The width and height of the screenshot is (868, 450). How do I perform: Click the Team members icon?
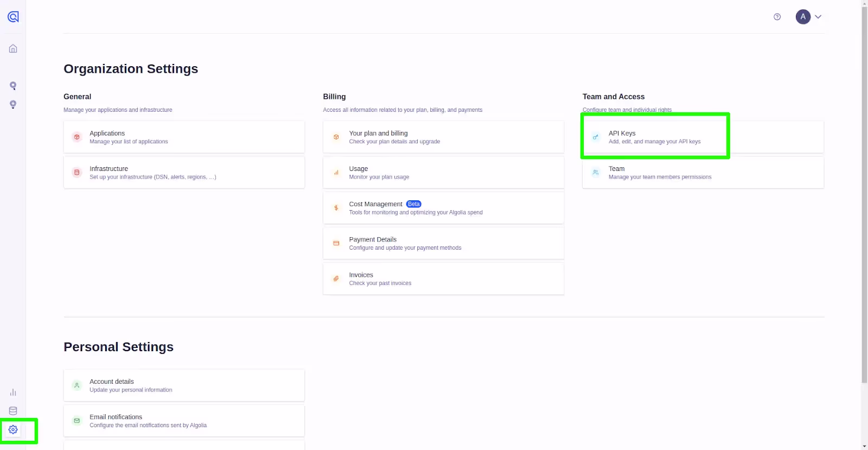tap(596, 173)
